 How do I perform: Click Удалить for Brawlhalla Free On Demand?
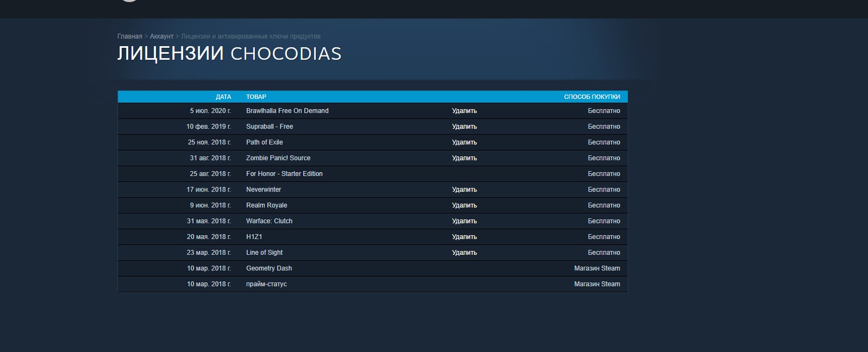(464, 111)
